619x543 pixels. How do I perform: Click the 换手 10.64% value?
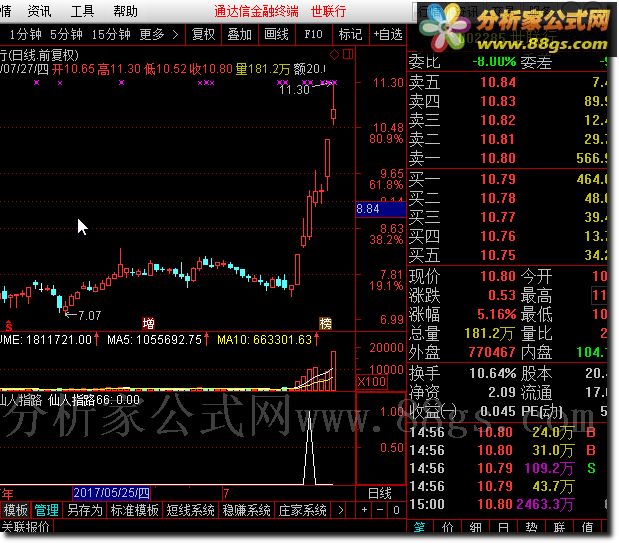pos(492,373)
